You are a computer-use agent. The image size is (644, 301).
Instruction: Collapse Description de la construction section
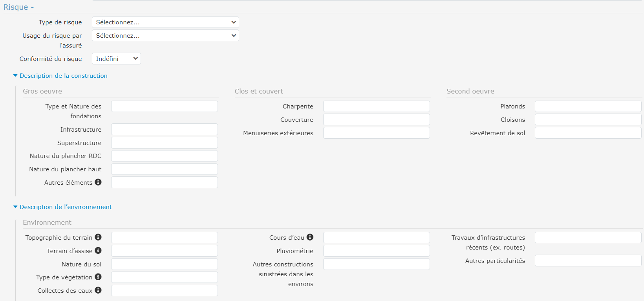[63, 76]
